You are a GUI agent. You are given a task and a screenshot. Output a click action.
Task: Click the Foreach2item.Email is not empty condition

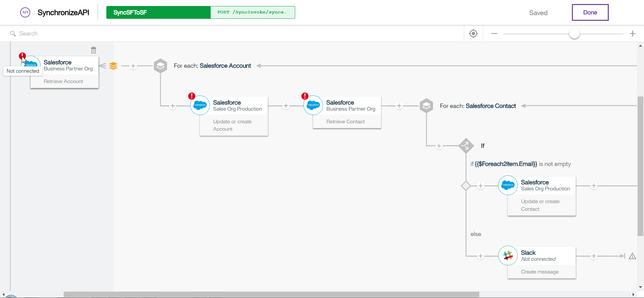pyautogui.click(x=521, y=164)
